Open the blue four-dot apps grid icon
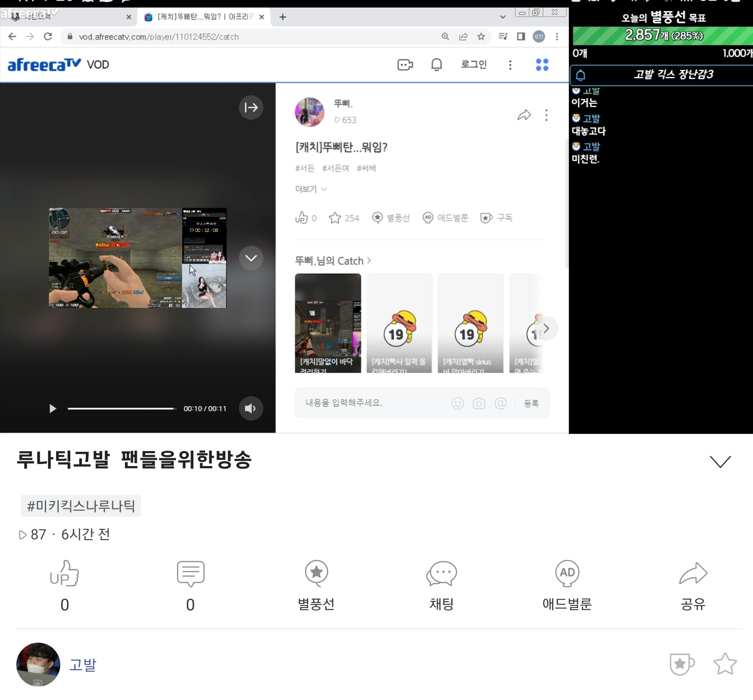 click(x=542, y=64)
